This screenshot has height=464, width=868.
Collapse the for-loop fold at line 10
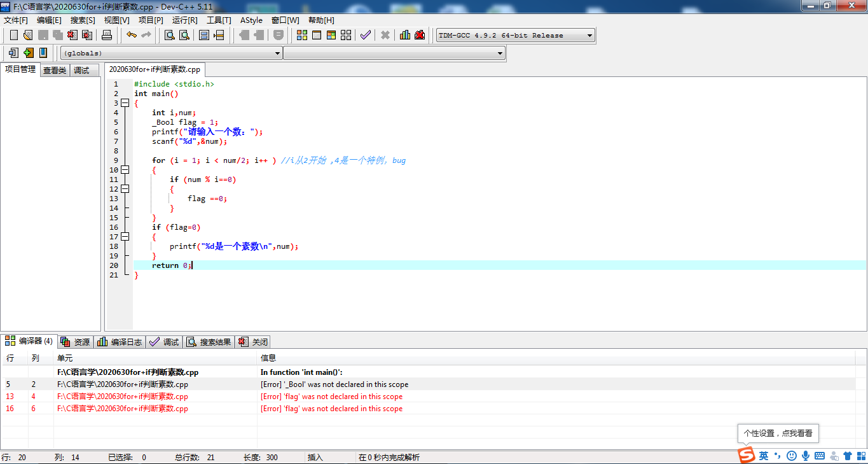pyautogui.click(x=125, y=170)
